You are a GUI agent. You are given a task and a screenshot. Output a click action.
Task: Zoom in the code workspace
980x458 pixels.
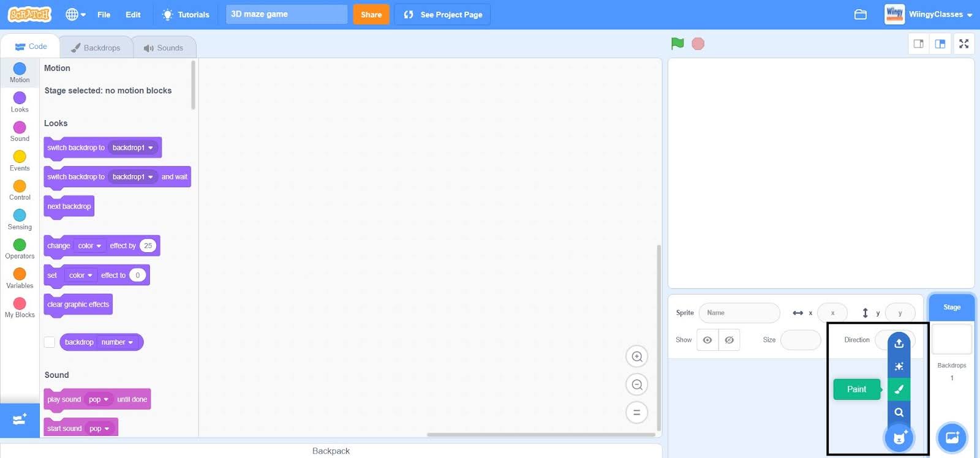(637, 356)
